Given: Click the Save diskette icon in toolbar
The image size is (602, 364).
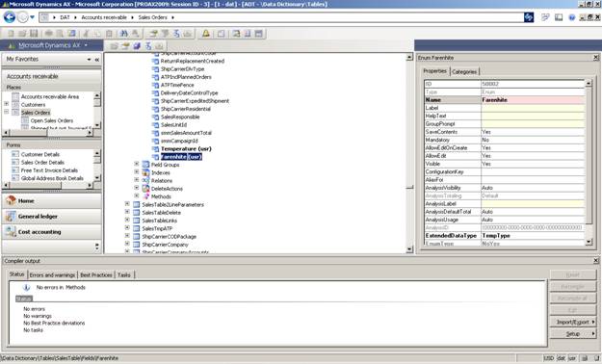Looking at the screenshot, I should click(x=34, y=34).
